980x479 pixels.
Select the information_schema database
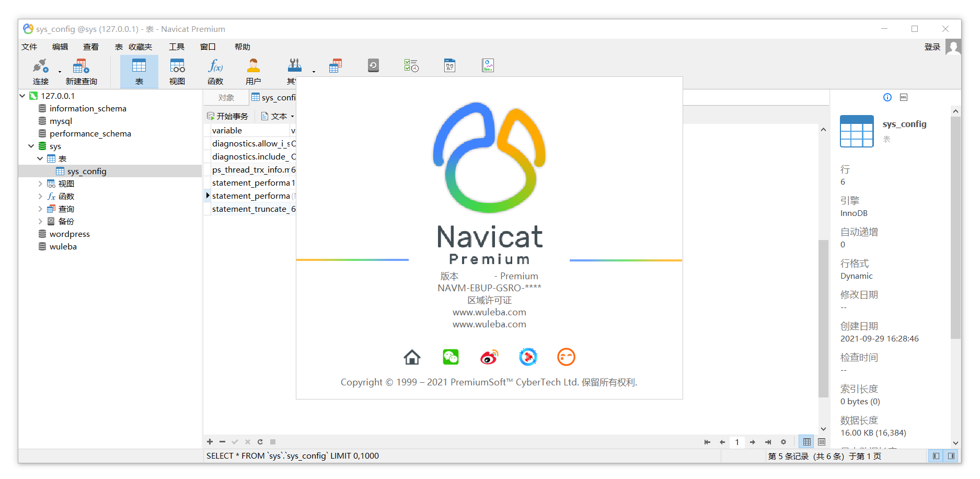tap(88, 108)
